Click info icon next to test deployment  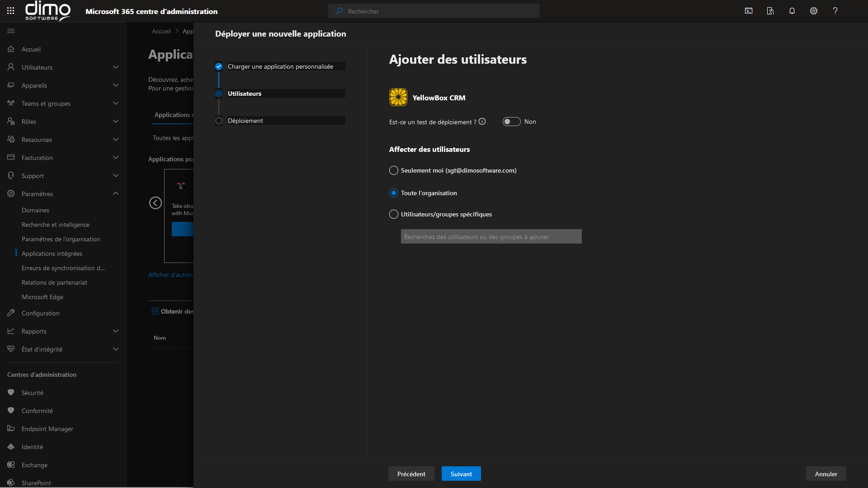point(482,122)
